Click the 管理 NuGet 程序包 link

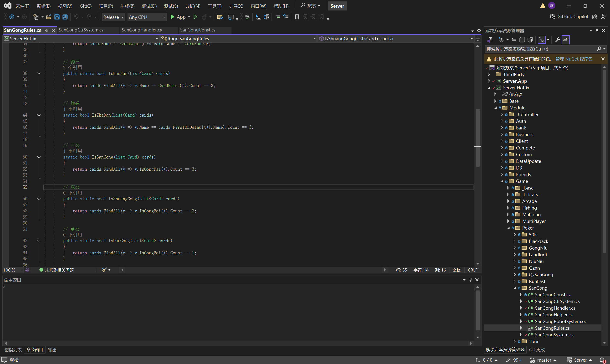pos(574,59)
